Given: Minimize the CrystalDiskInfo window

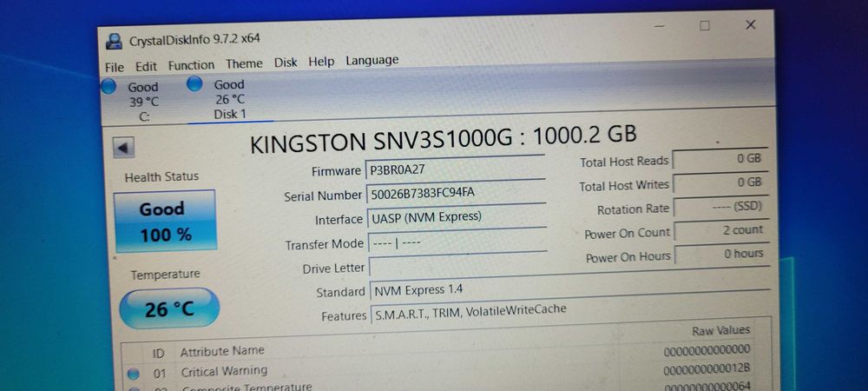Looking at the screenshot, I should [660, 26].
